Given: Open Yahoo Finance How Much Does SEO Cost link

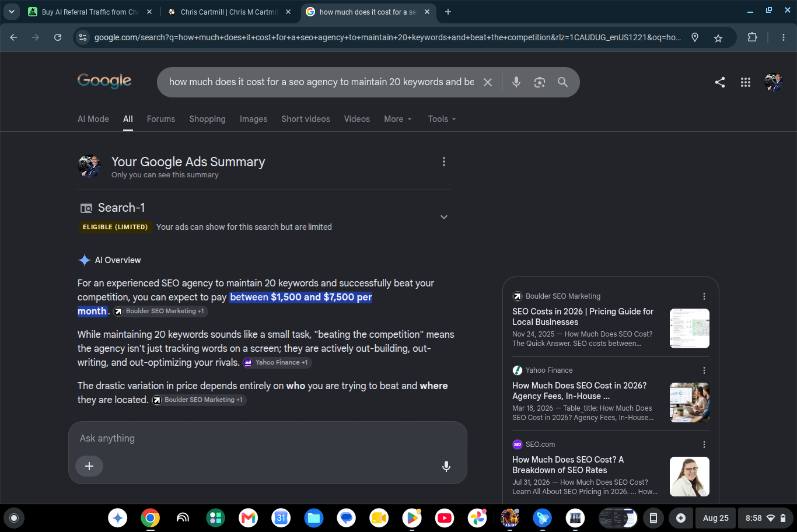Looking at the screenshot, I should coord(579,391).
